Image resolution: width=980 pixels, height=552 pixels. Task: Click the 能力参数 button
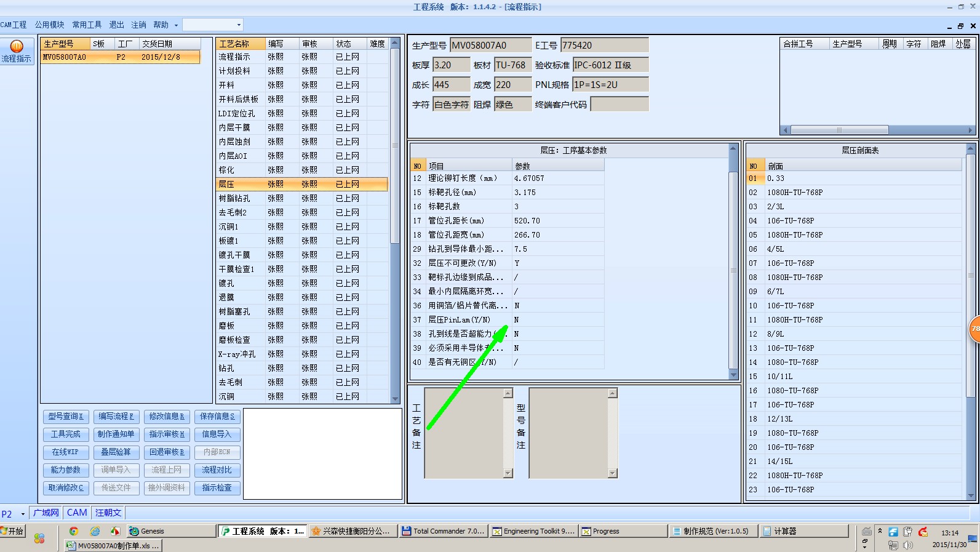(x=66, y=470)
